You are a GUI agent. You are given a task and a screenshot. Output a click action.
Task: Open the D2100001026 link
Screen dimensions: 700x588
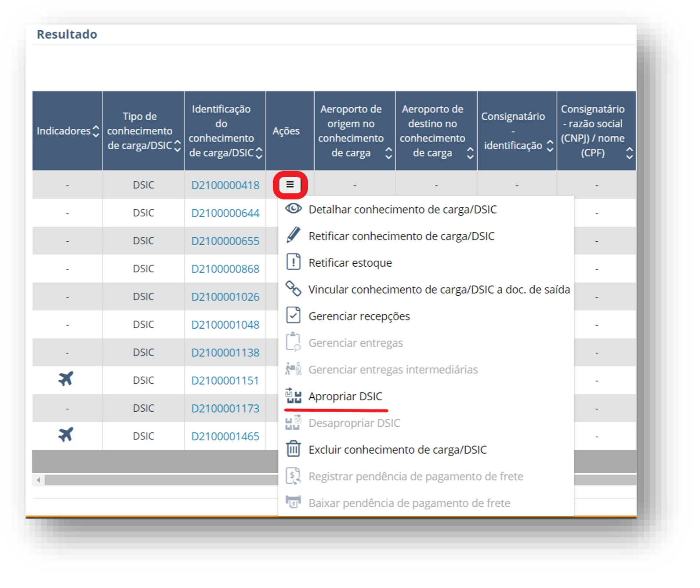tap(225, 297)
